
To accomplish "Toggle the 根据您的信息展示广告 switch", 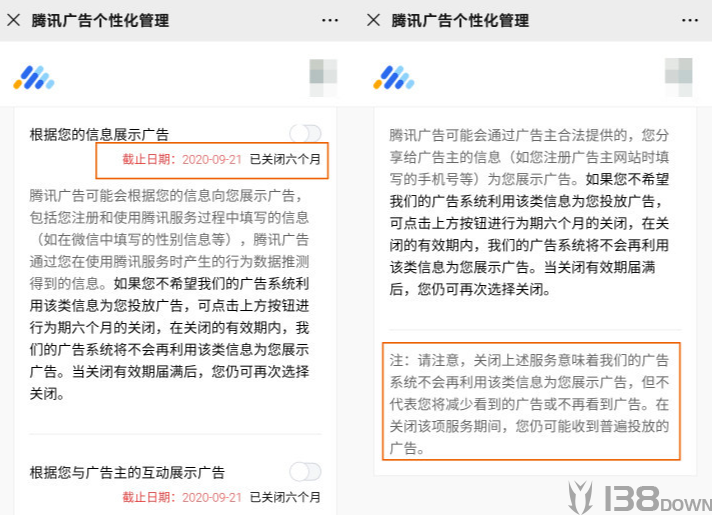I will coord(306,134).
